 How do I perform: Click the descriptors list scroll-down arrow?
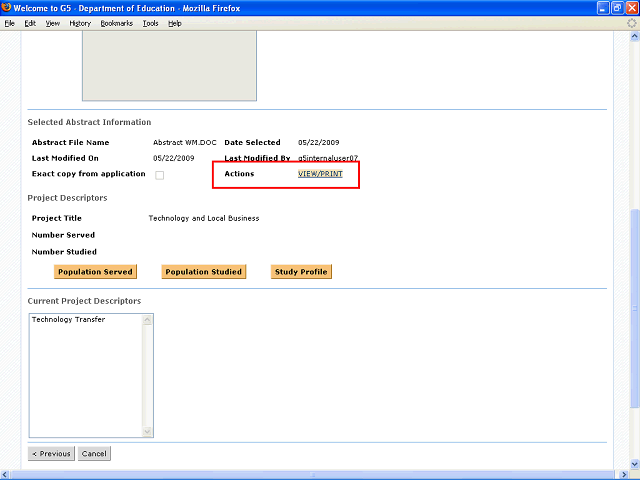(147, 431)
